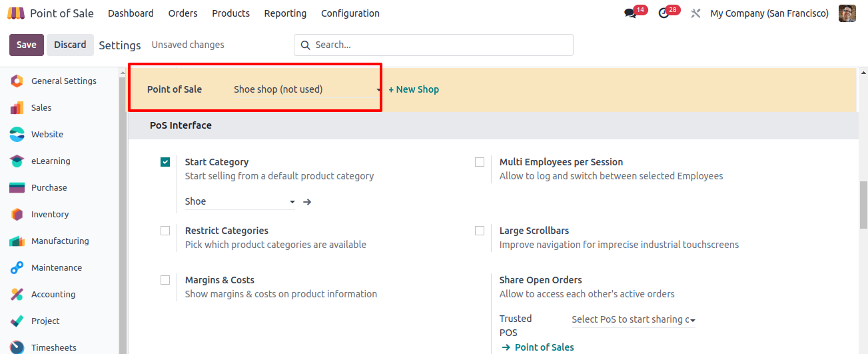
Task: Select Sales settings in sidebar
Action: point(41,107)
